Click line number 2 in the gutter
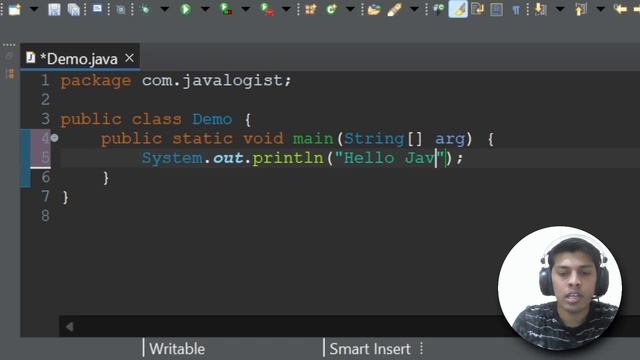Image resolution: width=640 pixels, height=360 pixels. coord(45,100)
